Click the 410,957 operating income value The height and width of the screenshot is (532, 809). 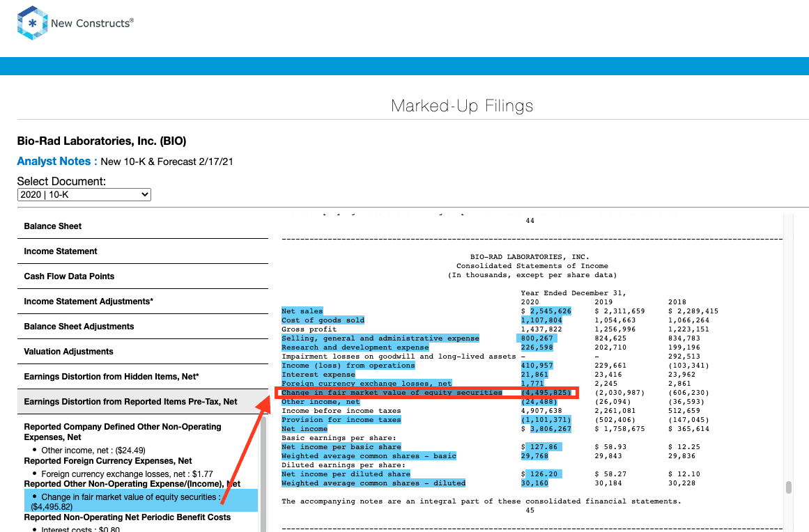(537, 366)
